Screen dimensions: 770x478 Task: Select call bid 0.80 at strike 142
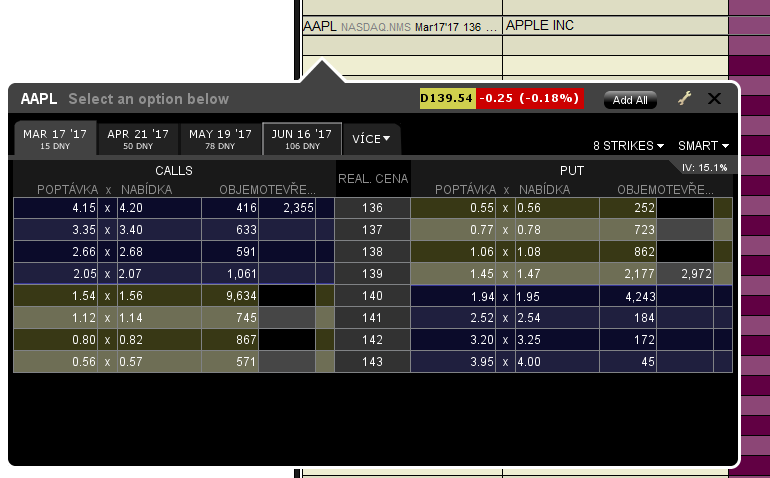tap(55, 339)
